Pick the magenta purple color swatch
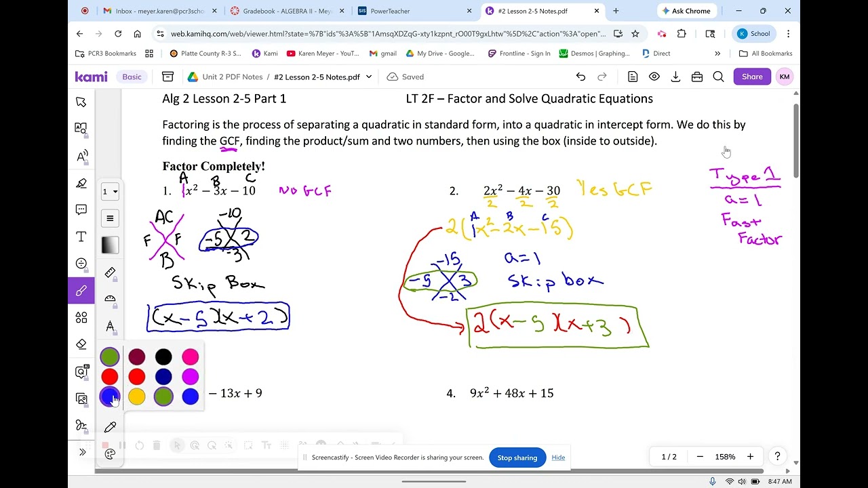Screen dimensions: 868x488 (191, 377)
